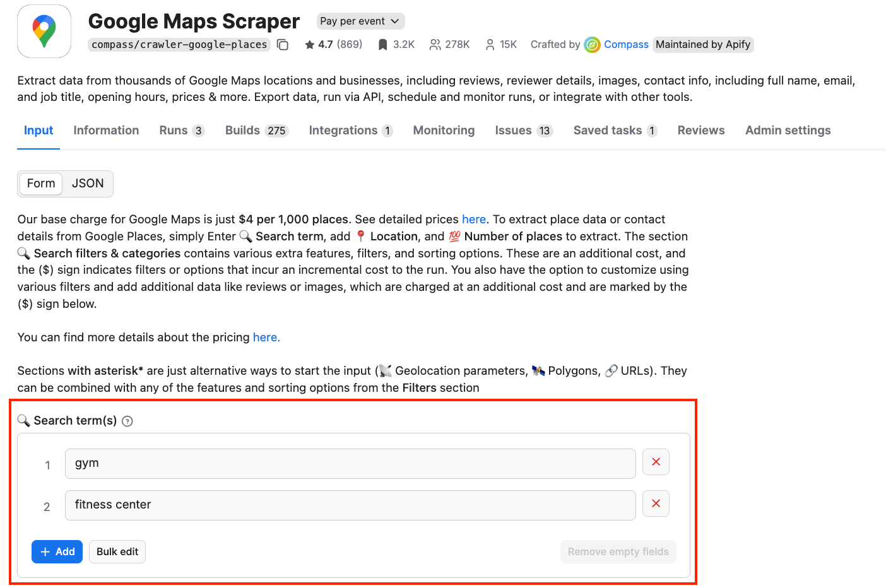The image size is (886, 588).
Task: Open the Search term(s) help tooltip
Action: 127,421
